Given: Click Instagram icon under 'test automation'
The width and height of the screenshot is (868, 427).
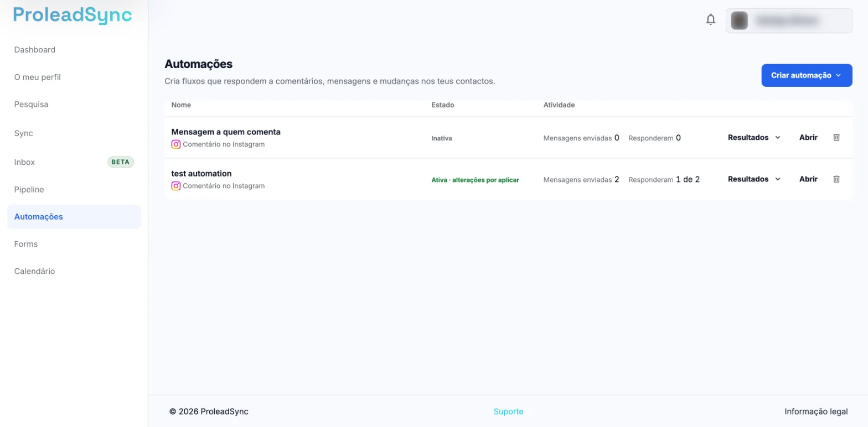Looking at the screenshot, I should pyautogui.click(x=176, y=186).
